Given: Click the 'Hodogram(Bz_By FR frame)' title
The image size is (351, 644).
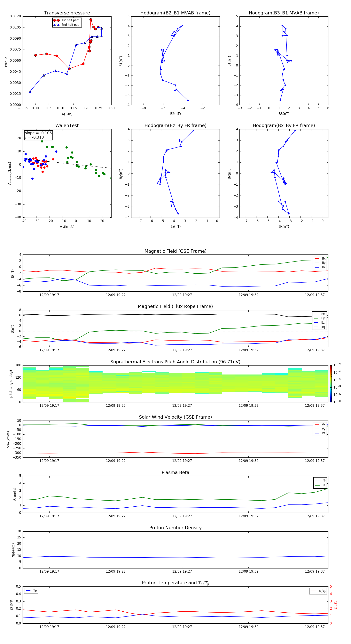Looking at the screenshot, I should click(175, 125).
